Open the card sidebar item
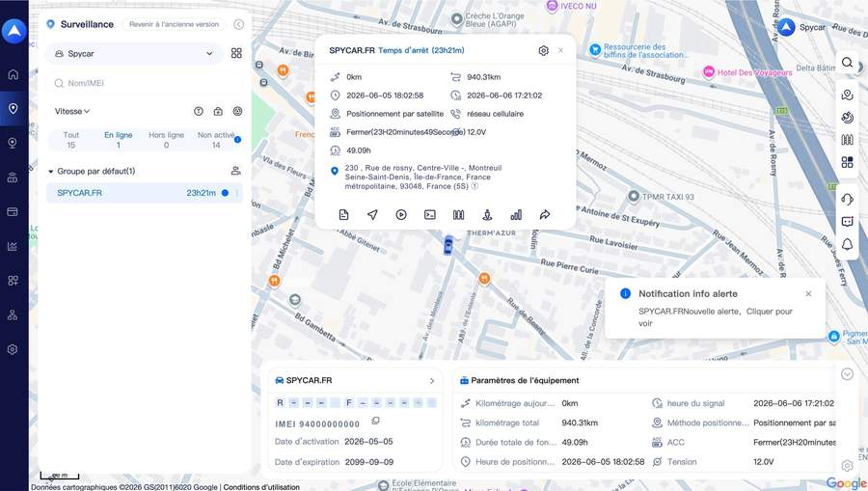This screenshot has height=491, width=868. click(13, 211)
